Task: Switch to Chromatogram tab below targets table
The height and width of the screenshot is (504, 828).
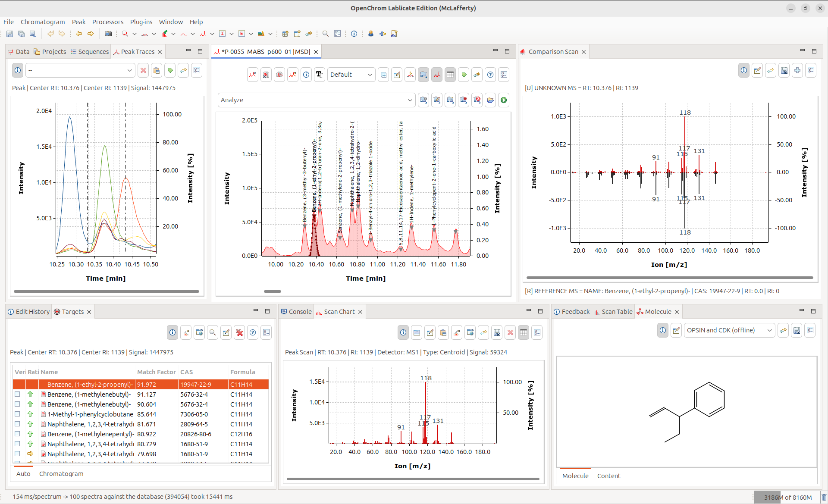Action: pos(61,474)
